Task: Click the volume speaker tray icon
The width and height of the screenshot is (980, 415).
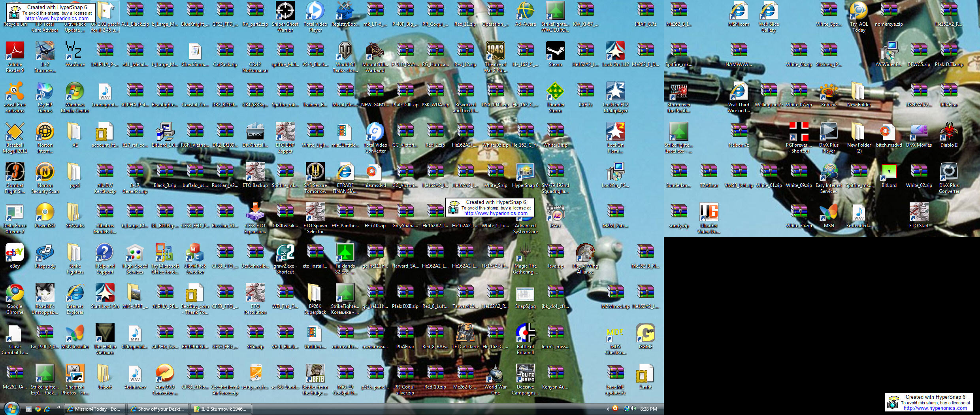Action: coord(633,409)
